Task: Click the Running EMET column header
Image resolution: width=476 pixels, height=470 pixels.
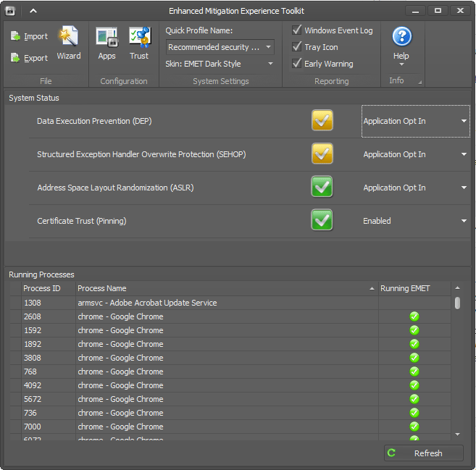Action: click(x=405, y=288)
